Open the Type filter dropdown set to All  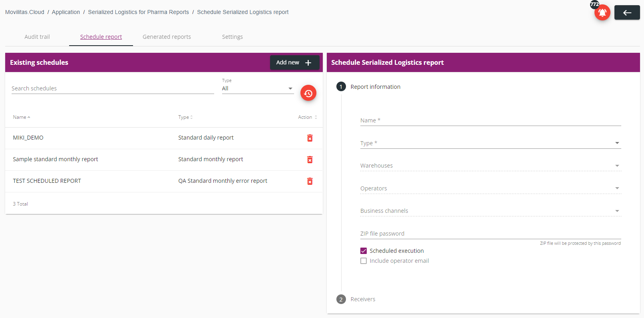(x=258, y=88)
